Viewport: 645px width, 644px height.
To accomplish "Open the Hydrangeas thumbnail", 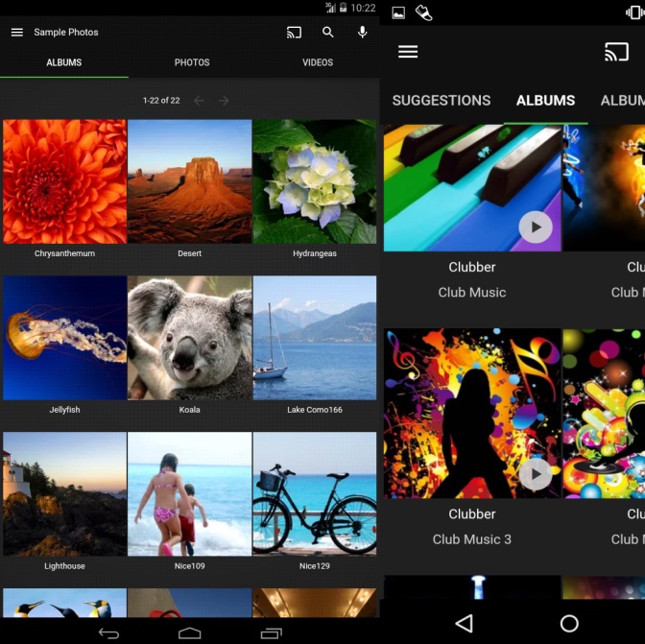I will (x=315, y=181).
